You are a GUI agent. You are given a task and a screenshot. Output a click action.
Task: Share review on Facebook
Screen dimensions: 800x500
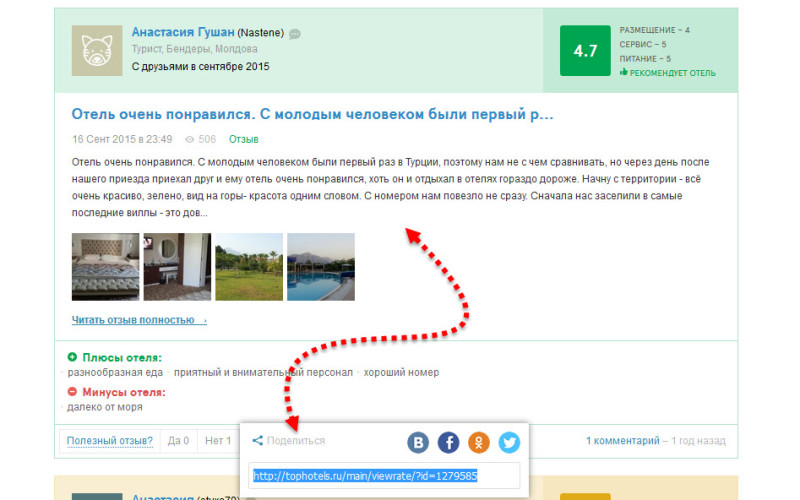[449, 441]
